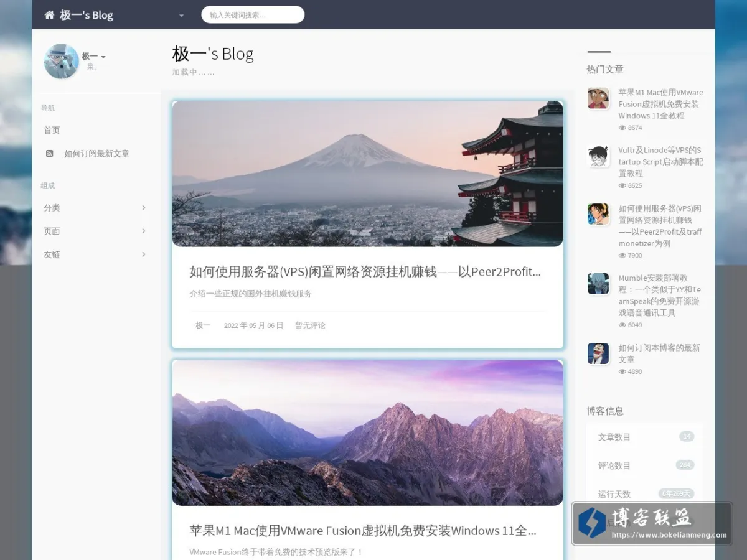
Task: Click the 极一's Blog title in top bar
Action: click(x=87, y=15)
